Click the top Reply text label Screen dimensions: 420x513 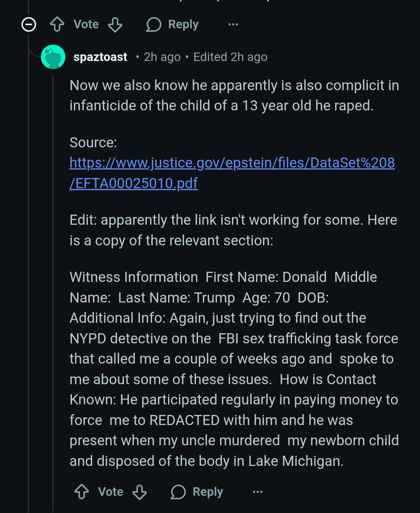click(x=183, y=25)
